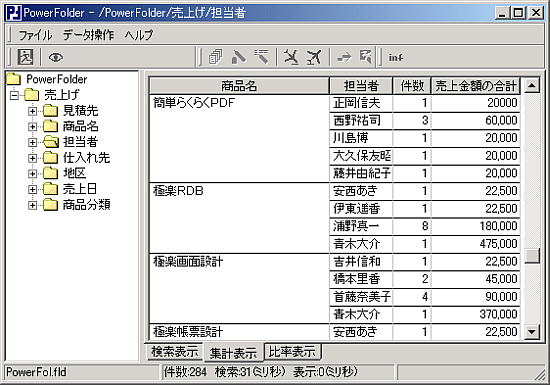Click the copy pages toolbar icon

pyautogui.click(x=216, y=57)
